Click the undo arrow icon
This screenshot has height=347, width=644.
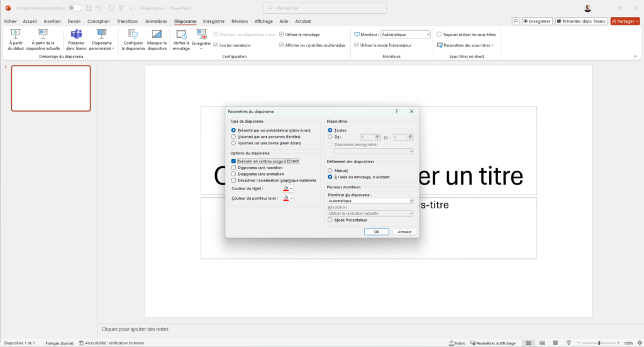click(98, 8)
